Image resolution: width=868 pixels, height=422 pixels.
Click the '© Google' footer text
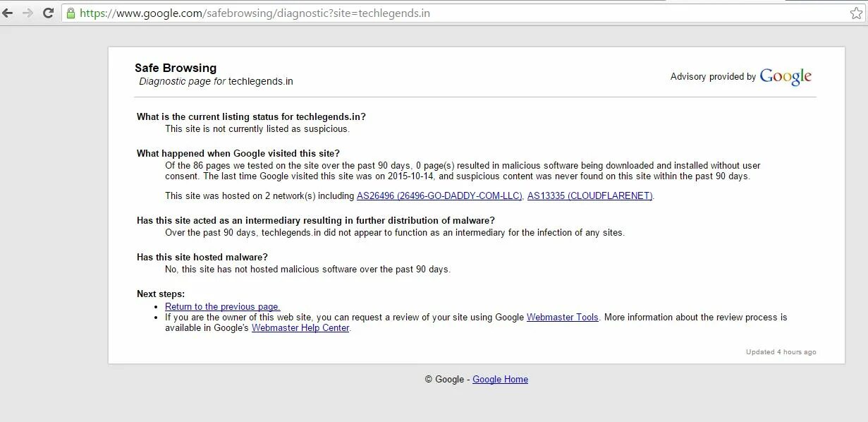444,379
